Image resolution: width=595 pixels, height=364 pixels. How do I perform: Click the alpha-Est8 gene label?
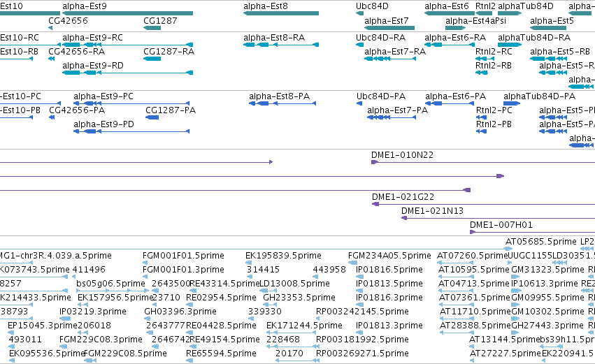[266, 6]
